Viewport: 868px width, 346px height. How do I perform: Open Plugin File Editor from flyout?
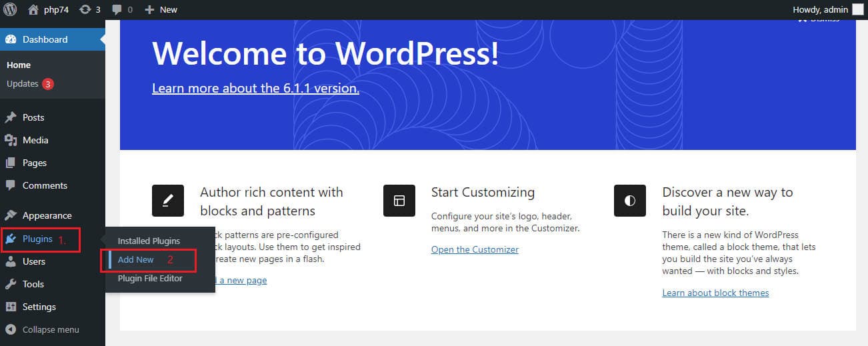pos(150,278)
